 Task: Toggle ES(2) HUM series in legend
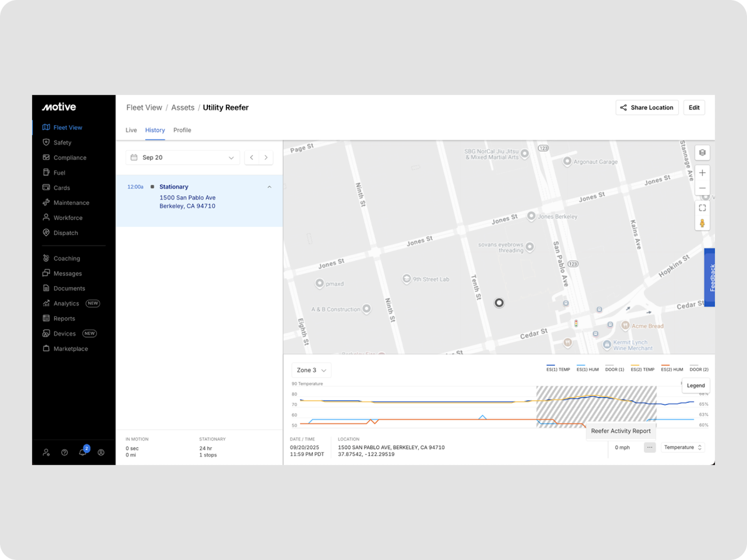[672, 369]
